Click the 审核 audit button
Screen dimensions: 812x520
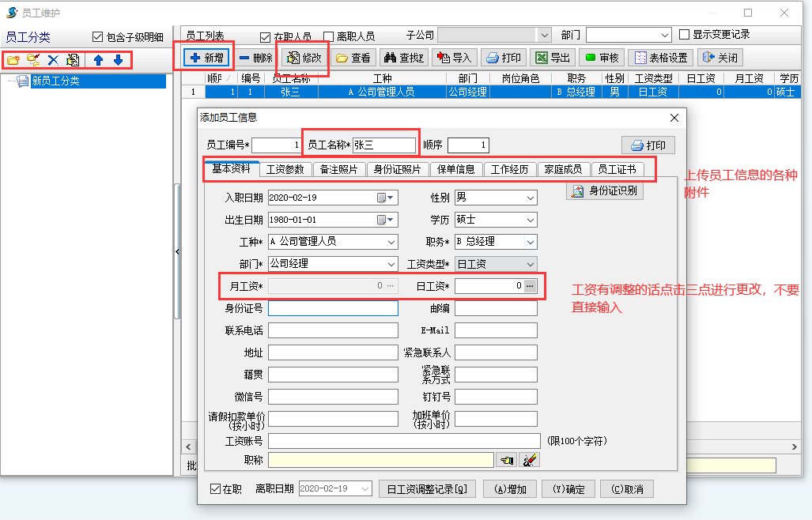tap(602, 58)
